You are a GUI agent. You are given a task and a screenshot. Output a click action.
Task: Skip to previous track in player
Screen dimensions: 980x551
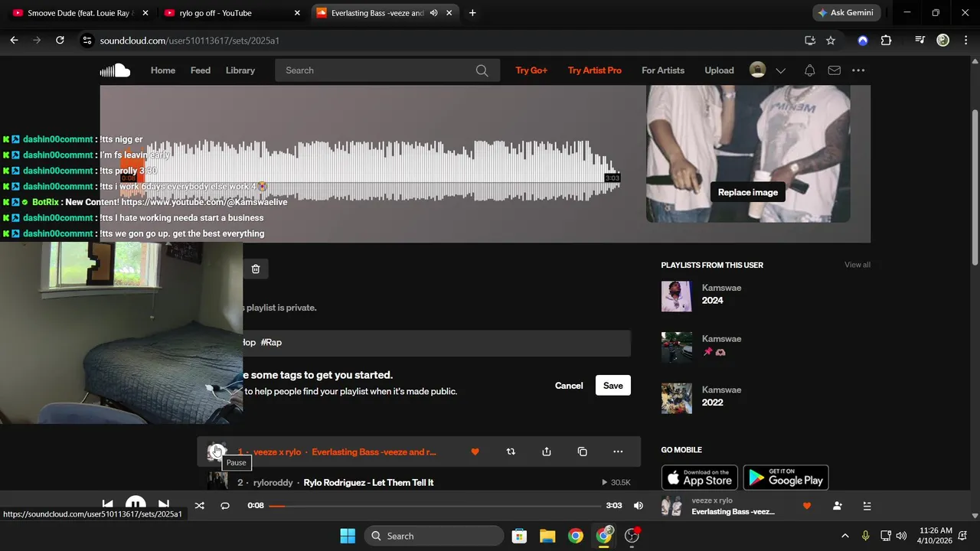(x=107, y=505)
